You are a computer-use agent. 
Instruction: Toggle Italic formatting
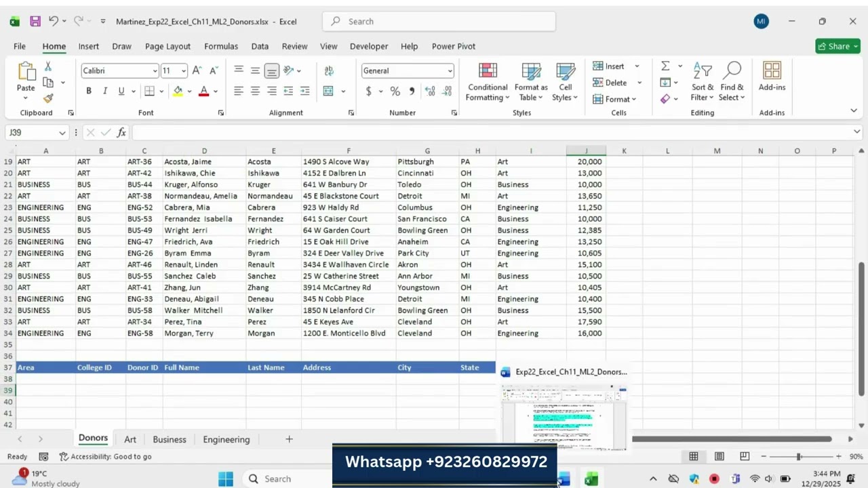coord(105,91)
